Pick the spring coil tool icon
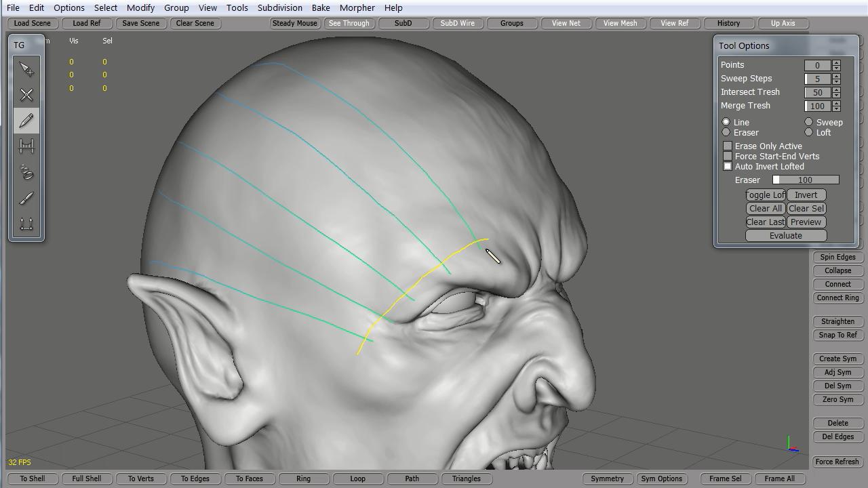The width and height of the screenshot is (868, 488). click(26, 172)
